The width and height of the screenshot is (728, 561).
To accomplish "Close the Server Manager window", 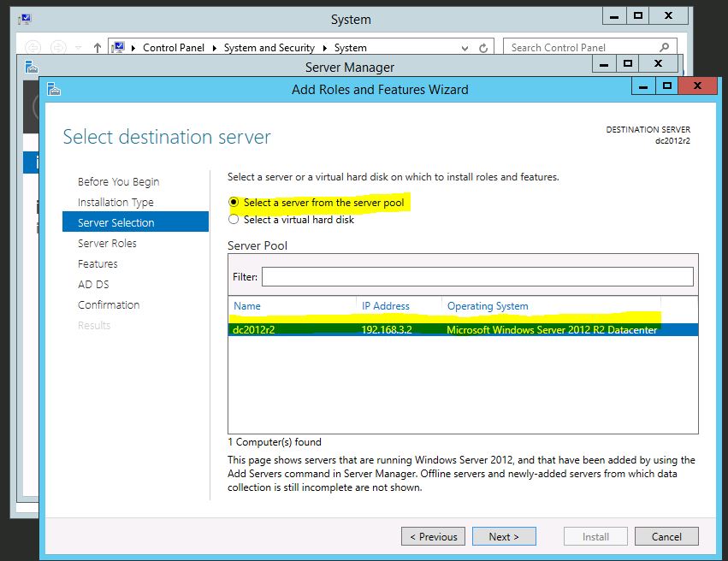I will click(x=659, y=64).
